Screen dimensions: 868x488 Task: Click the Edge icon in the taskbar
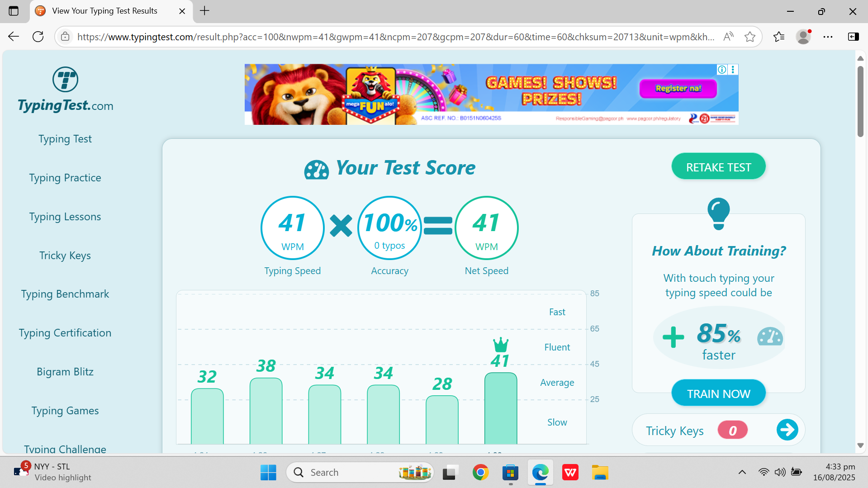click(540, 472)
